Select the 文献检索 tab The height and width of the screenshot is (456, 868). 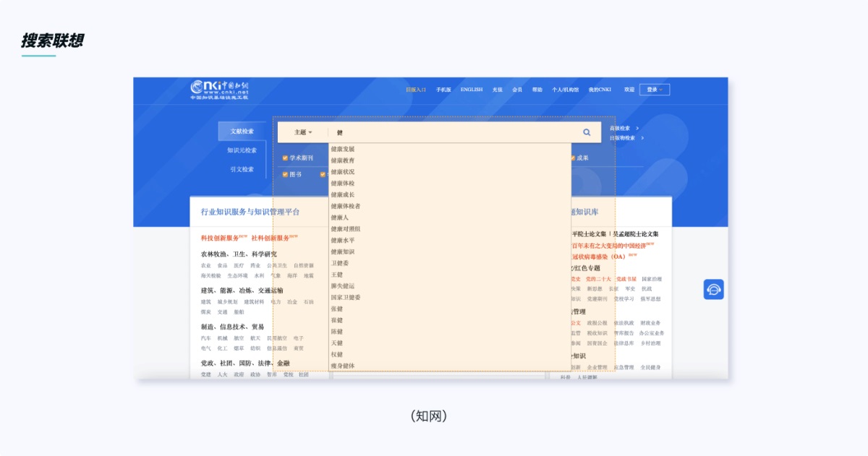(x=242, y=131)
